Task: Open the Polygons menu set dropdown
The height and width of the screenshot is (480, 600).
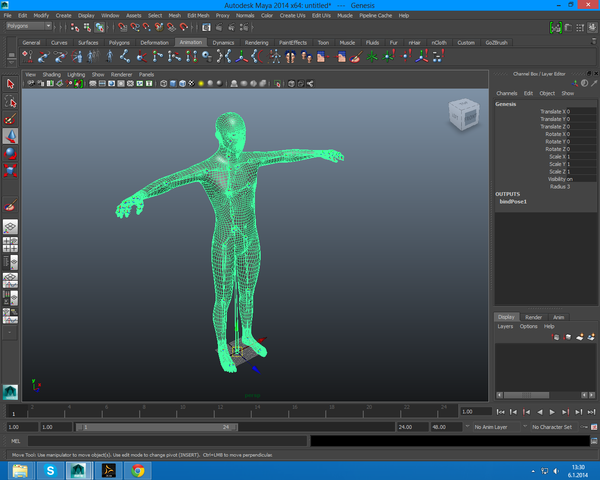Action: pos(30,27)
